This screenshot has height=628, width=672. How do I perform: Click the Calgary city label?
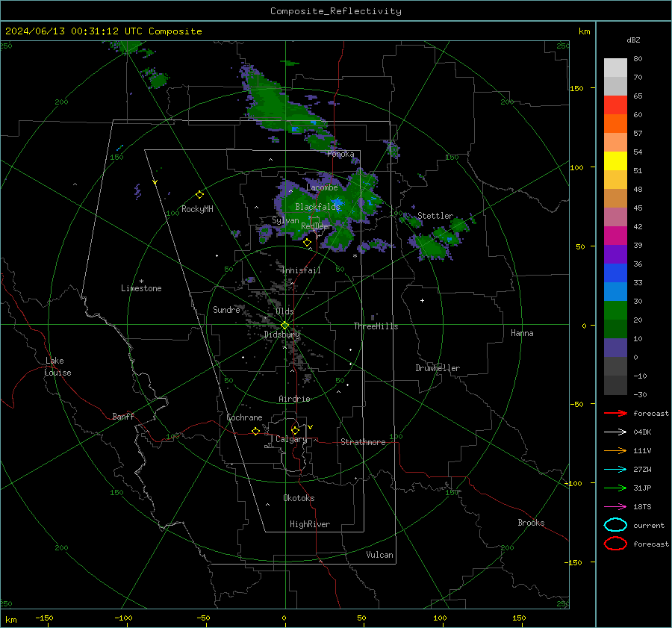click(291, 439)
